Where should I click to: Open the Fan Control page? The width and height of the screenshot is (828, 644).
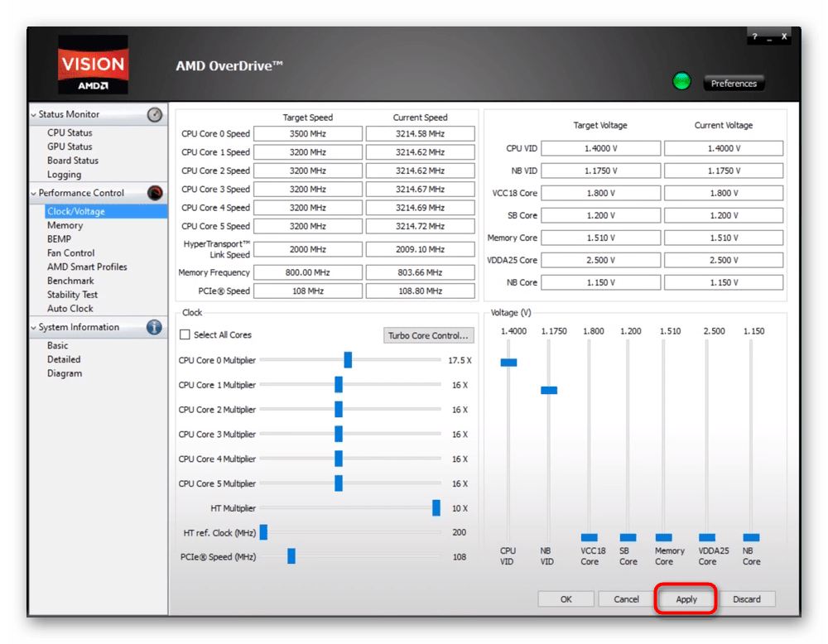(x=70, y=253)
